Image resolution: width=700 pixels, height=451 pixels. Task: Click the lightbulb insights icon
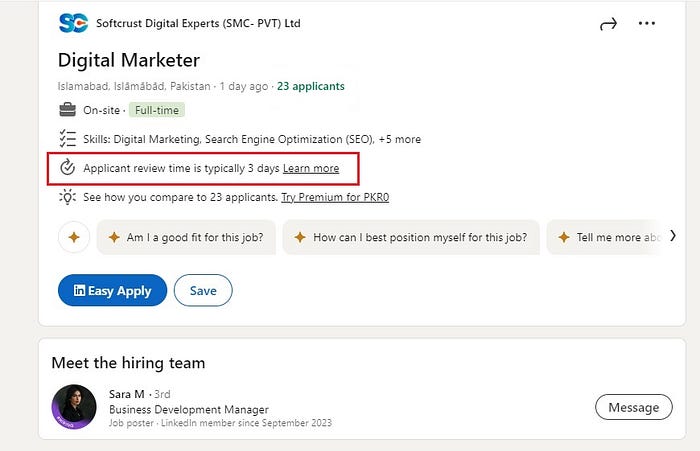coord(67,197)
